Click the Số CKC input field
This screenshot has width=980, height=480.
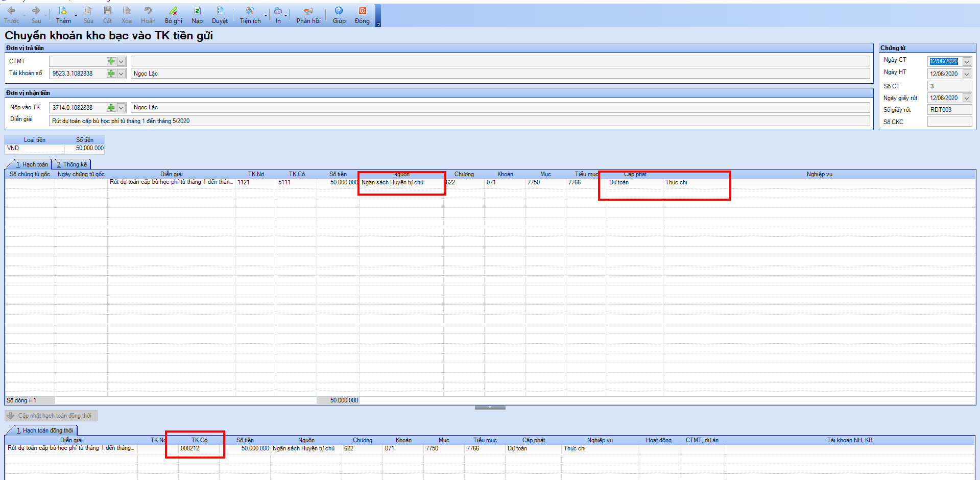[x=949, y=122]
